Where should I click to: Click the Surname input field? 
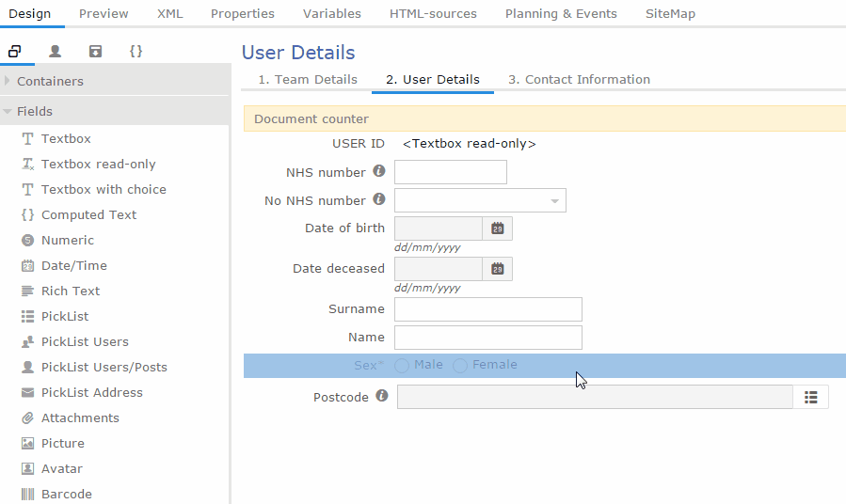(488, 309)
